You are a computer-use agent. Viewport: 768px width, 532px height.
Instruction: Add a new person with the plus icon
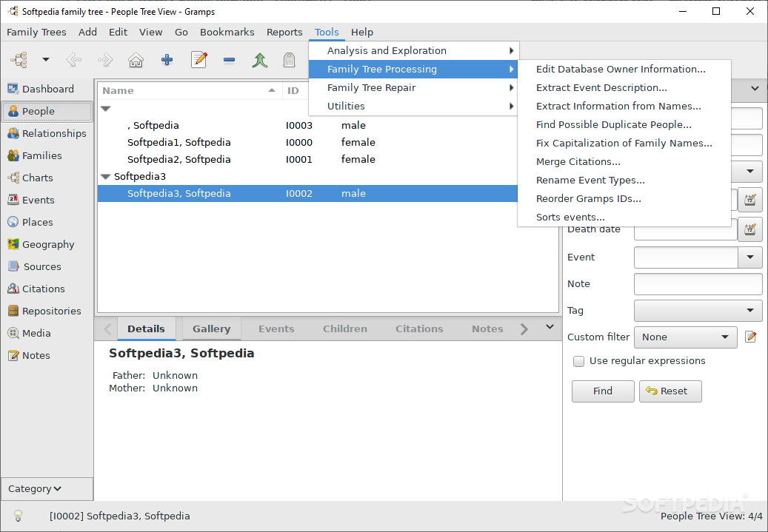[167, 60]
